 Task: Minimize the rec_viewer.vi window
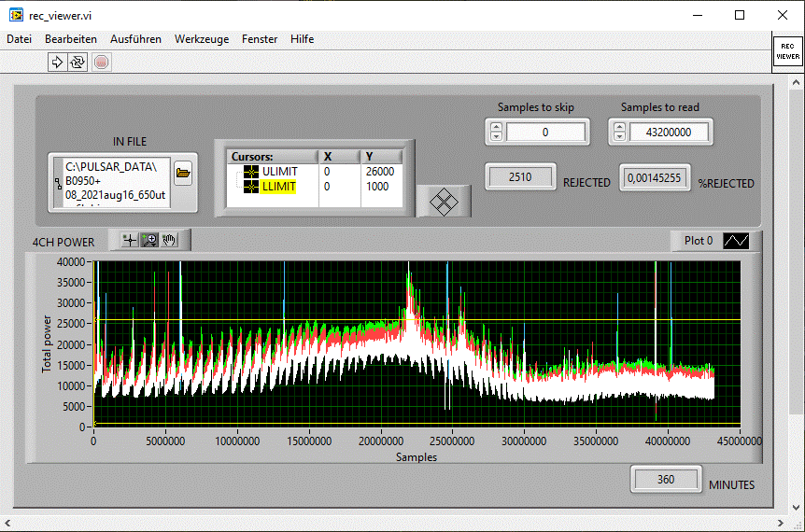coord(698,15)
